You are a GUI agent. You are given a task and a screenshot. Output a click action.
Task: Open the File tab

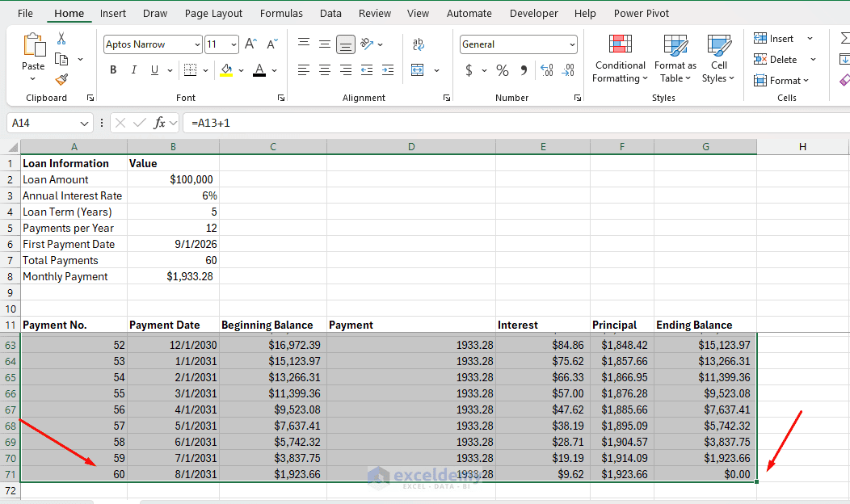[x=25, y=14]
